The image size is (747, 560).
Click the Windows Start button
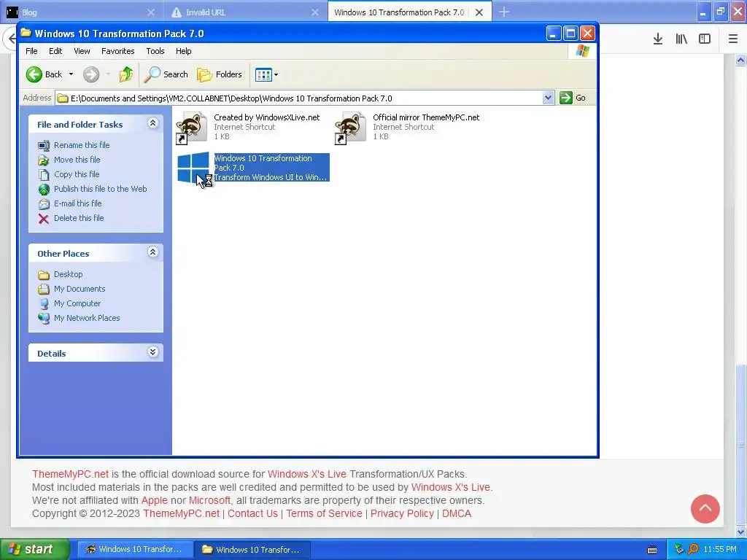(34, 549)
